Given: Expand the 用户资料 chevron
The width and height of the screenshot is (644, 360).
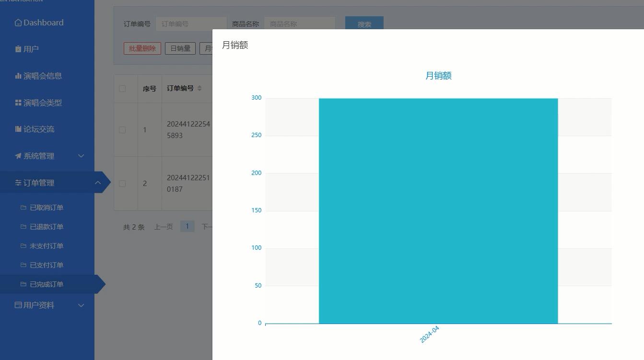Looking at the screenshot, I should 81,305.
